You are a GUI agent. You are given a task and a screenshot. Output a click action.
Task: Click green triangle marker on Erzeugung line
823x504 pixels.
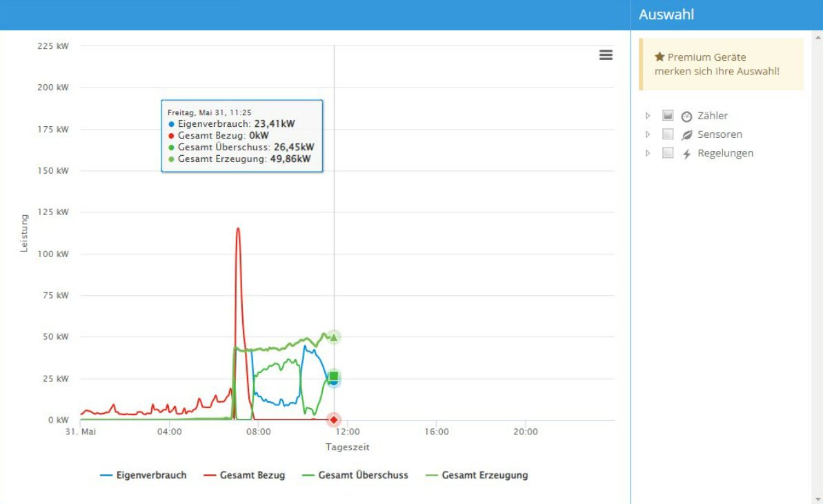pos(334,337)
